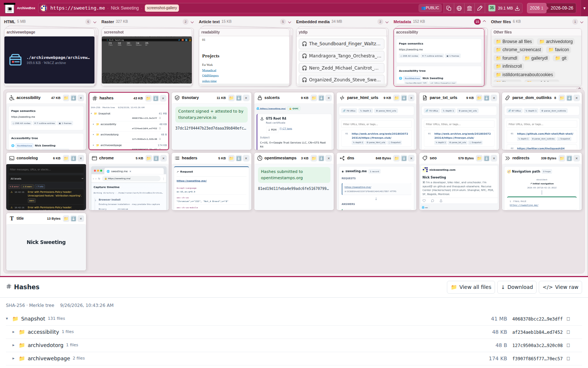Download the consolelog card output
This screenshot has width=588, height=368.
(73, 158)
